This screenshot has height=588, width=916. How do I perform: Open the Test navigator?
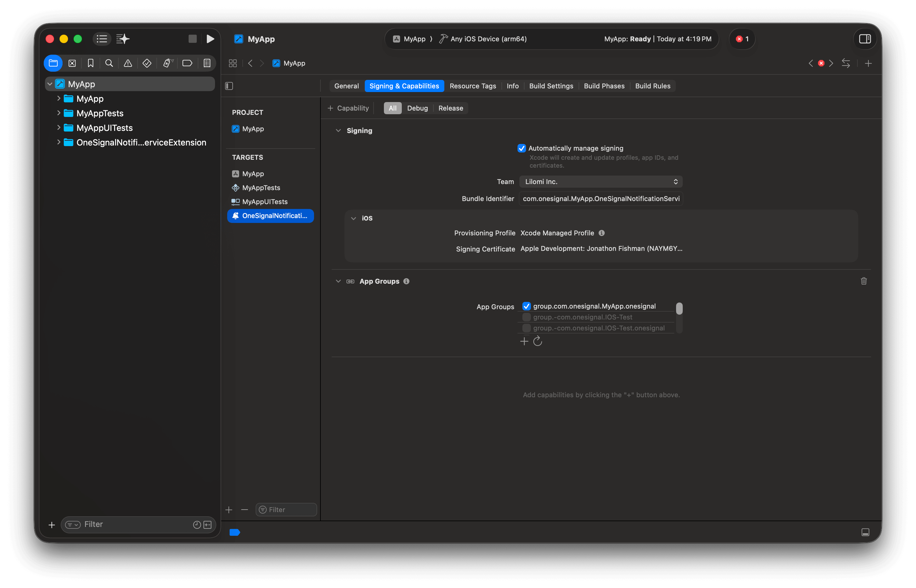(x=147, y=63)
